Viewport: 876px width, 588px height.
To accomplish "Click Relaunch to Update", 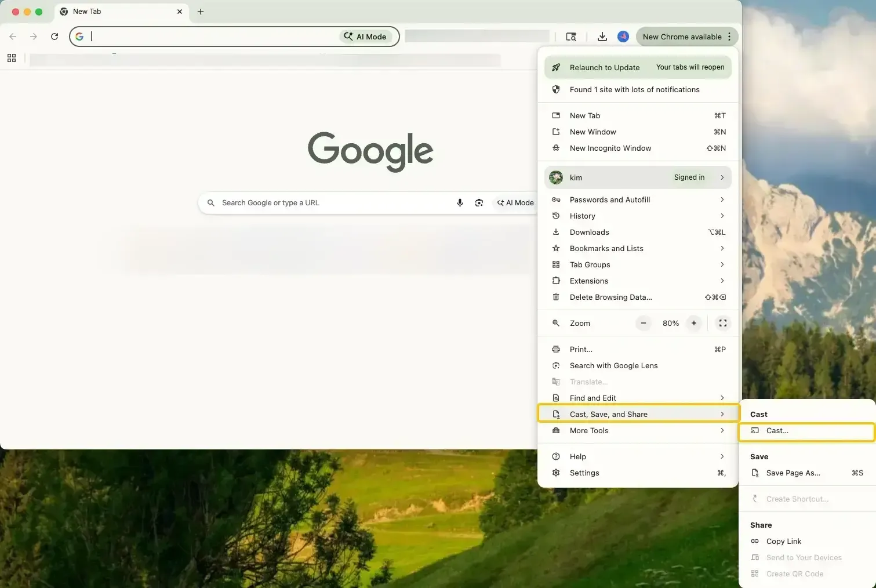I will click(638, 67).
